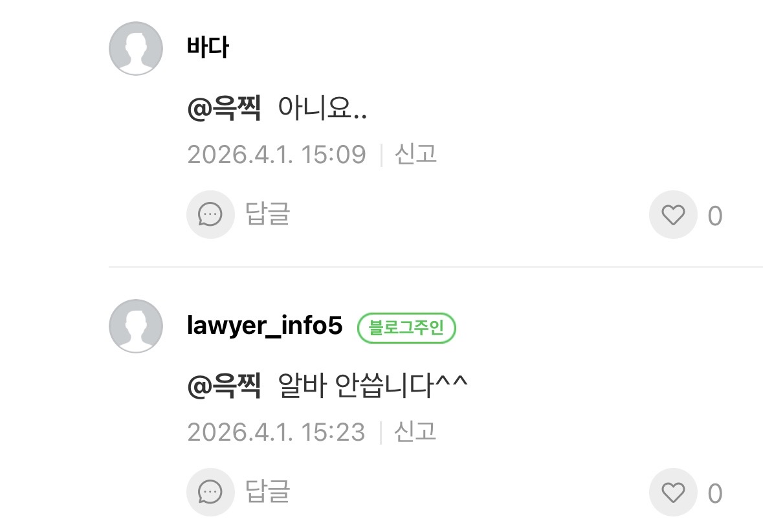Click the speech bubble reply icon under 바다's comment
The image size is (763, 532).
(210, 215)
